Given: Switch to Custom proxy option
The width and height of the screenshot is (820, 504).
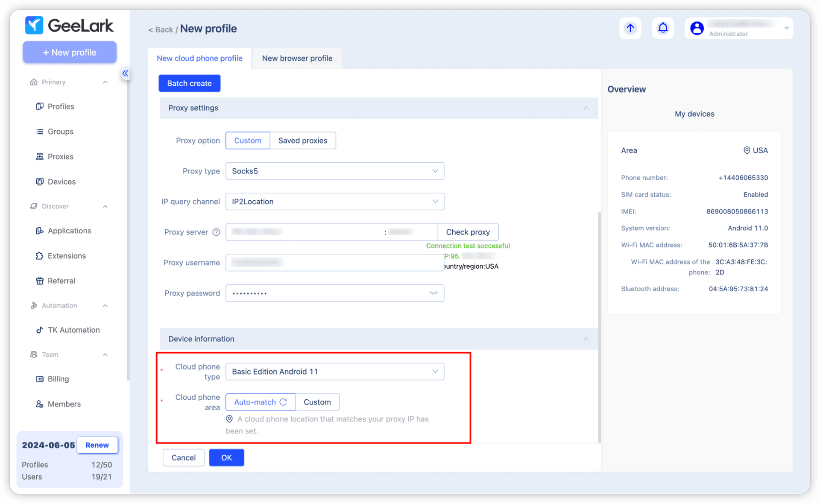Looking at the screenshot, I should (247, 140).
